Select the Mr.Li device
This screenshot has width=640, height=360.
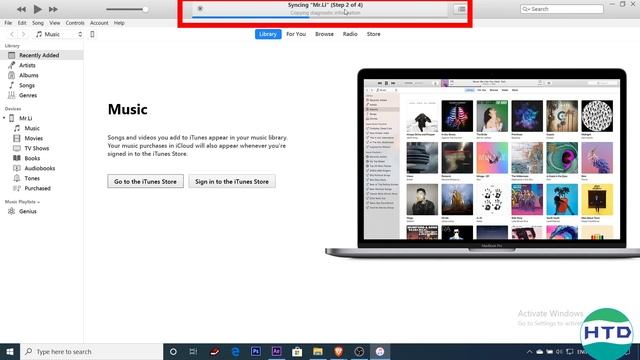[x=25, y=118]
